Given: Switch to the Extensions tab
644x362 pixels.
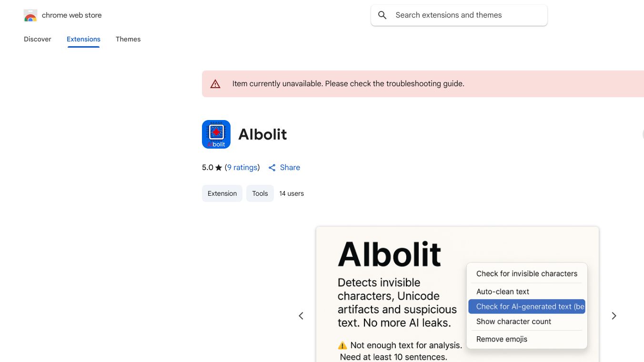Looking at the screenshot, I should (x=83, y=39).
